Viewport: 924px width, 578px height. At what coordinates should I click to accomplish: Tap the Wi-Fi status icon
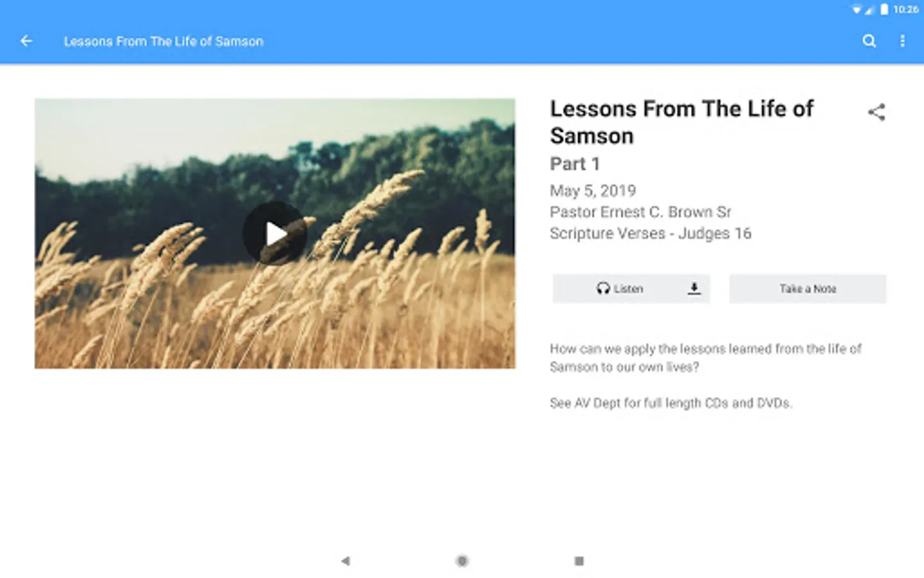coord(857,10)
